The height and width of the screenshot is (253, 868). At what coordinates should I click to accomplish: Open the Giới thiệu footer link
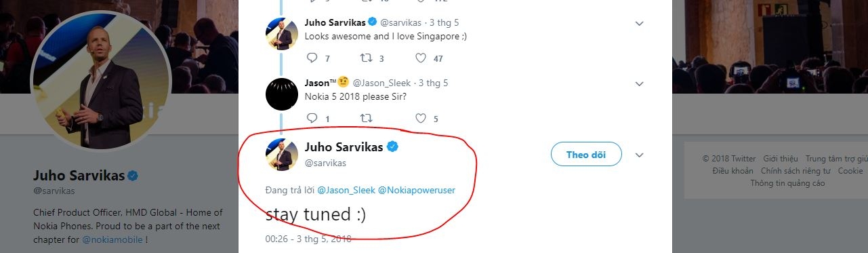781,159
